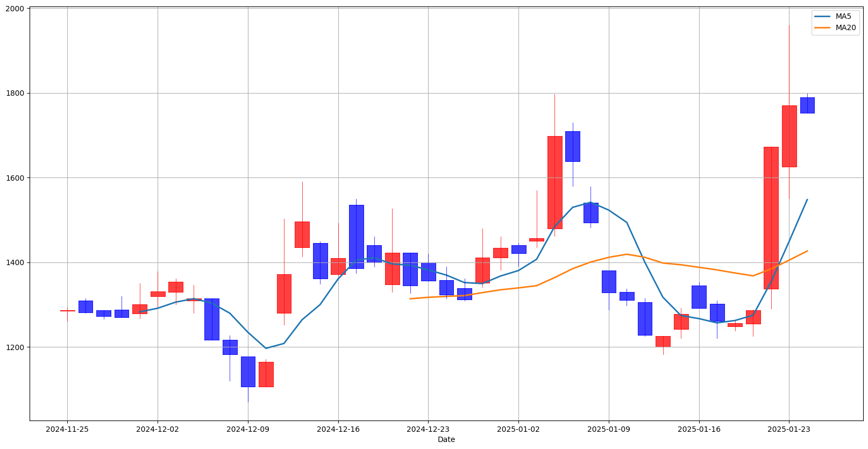Click the 2025-01-23 date tick label
Screen dimensions: 868x449
point(789,429)
